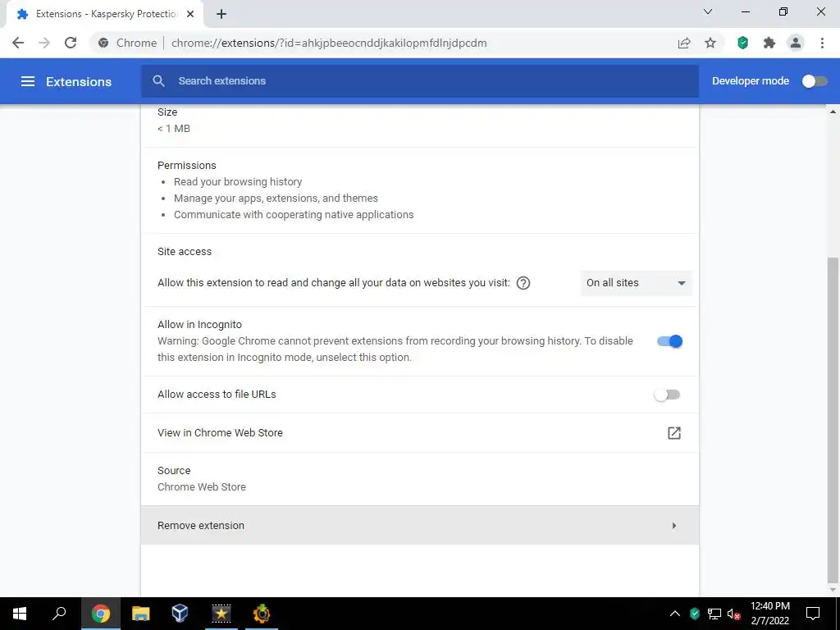Click the browser forward arrow

(44, 43)
